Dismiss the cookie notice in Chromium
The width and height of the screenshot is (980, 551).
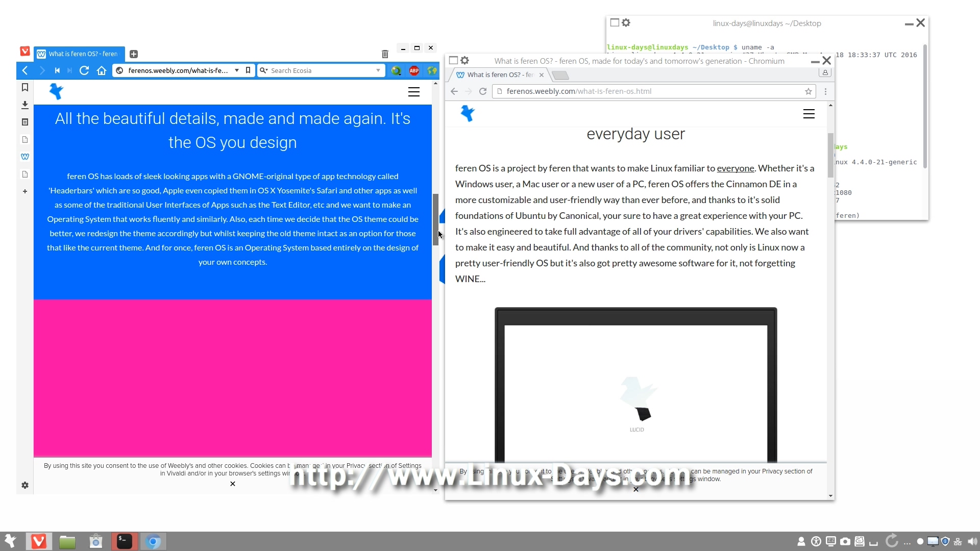(636, 489)
